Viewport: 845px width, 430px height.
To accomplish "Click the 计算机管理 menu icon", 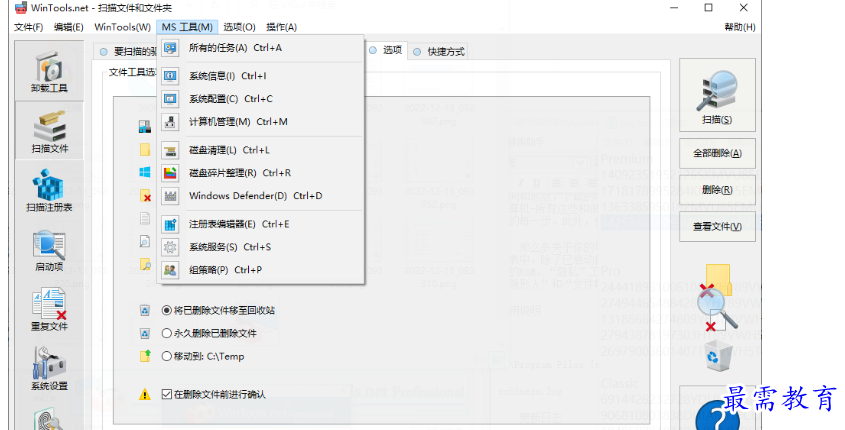I will pos(170,122).
